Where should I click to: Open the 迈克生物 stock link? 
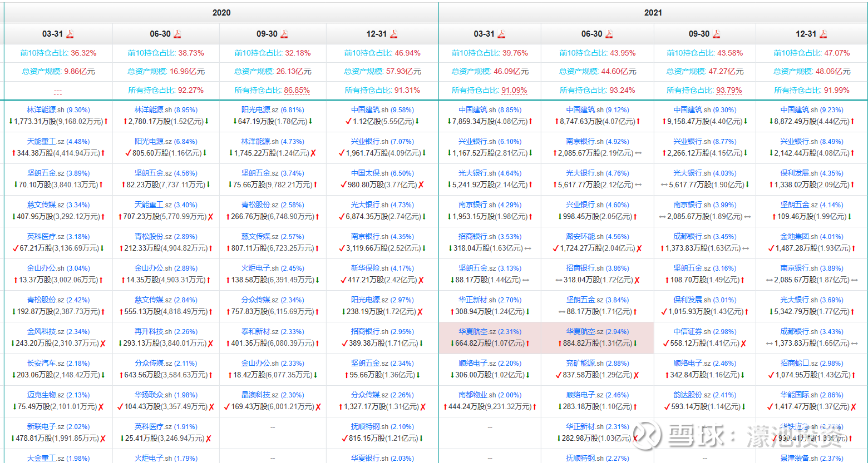pos(42,395)
